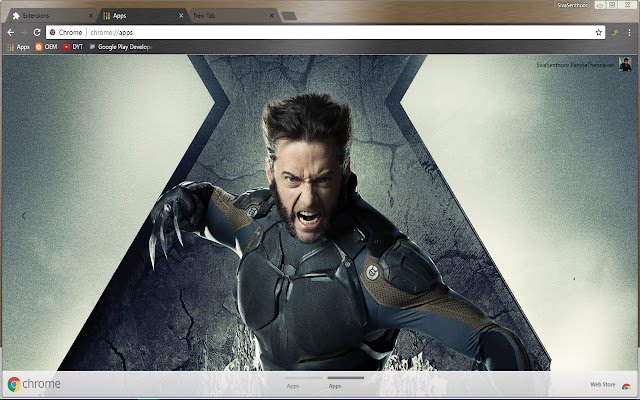Viewport: 640px width, 400px height.
Task: Click the SivaSenthoor PandiaThenzavan account name
Action: pos(575,65)
